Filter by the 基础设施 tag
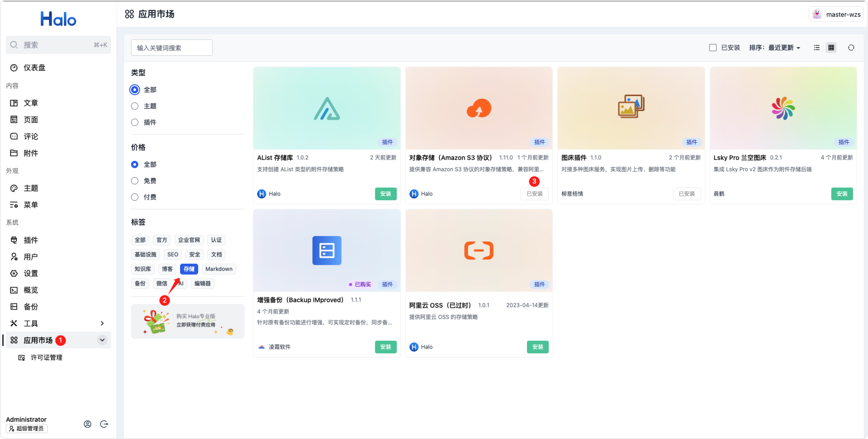 146,255
